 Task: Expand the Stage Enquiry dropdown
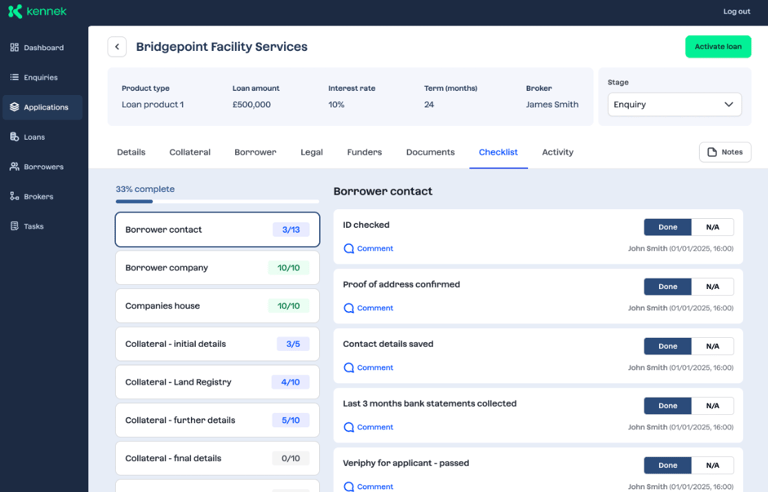674,104
